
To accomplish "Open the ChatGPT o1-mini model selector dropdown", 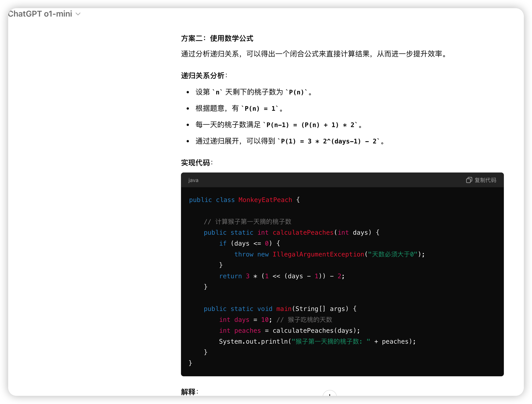I will click(x=44, y=14).
